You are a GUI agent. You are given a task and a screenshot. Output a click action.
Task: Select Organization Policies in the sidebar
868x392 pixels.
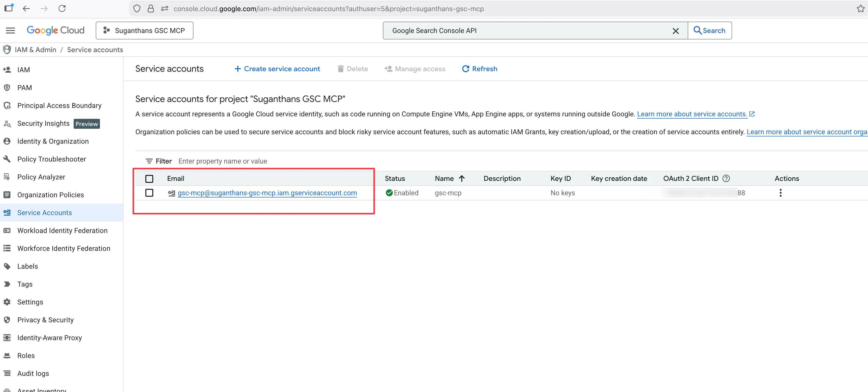pyautogui.click(x=51, y=195)
